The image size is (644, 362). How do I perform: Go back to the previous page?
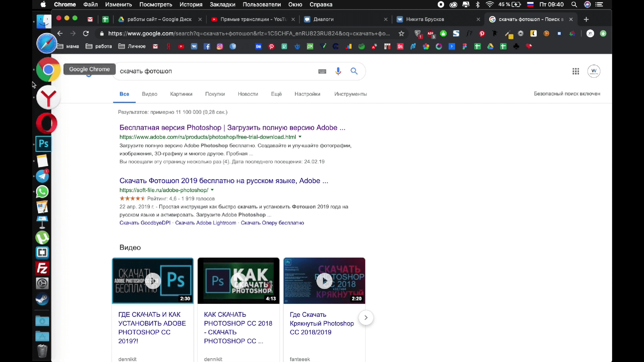tap(60, 33)
